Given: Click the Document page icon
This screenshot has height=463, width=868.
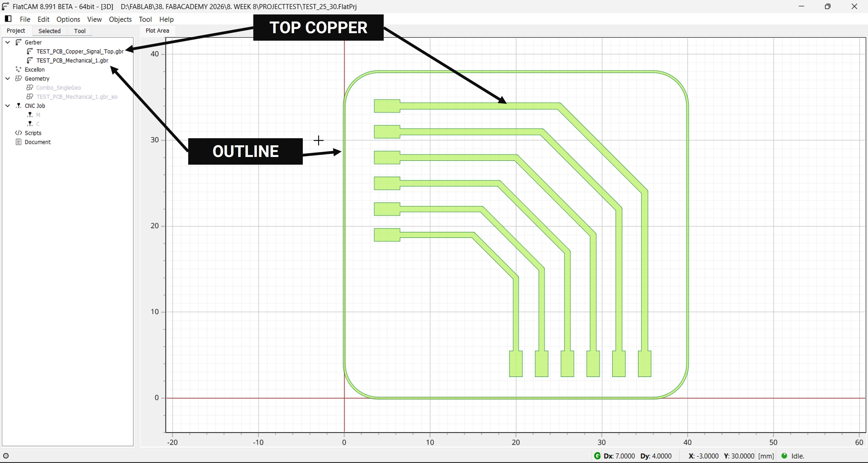Looking at the screenshot, I should click(19, 142).
